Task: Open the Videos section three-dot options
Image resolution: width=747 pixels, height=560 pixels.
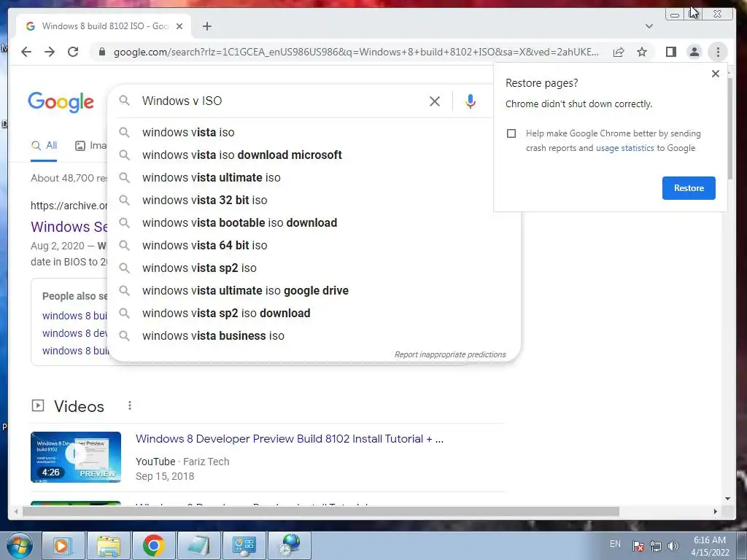Action: click(130, 405)
